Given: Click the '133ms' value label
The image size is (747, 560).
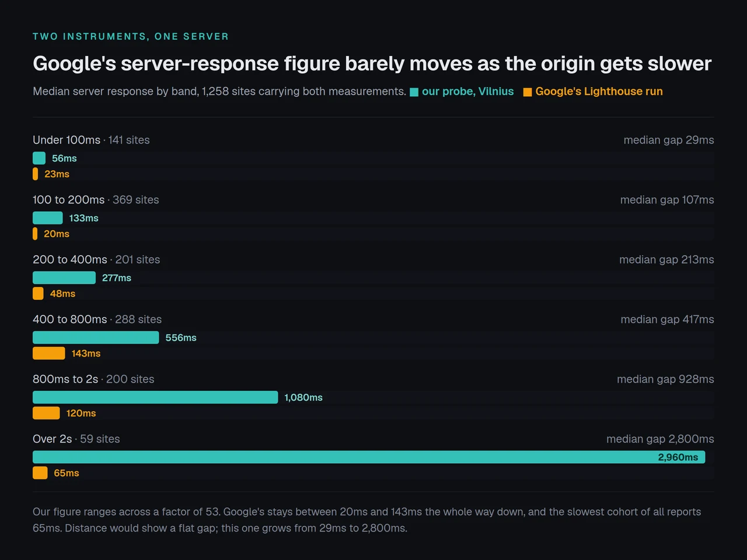Looking at the screenshot, I should click(x=84, y=218).
